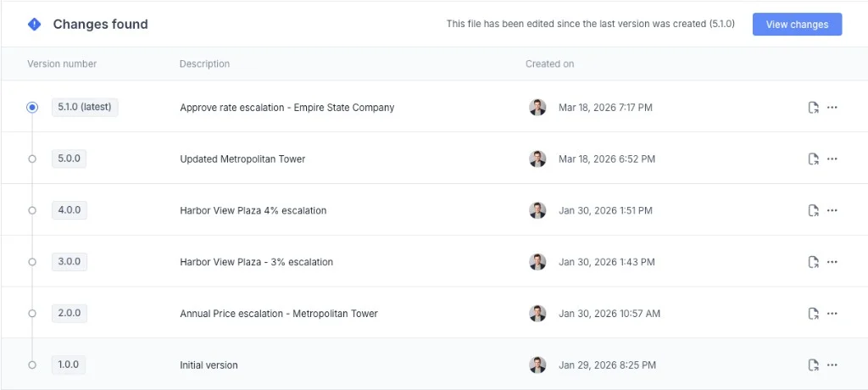Click restore icon for Initial version row
This screenshot has height=390, width=868.
click(x=813, y=365)
